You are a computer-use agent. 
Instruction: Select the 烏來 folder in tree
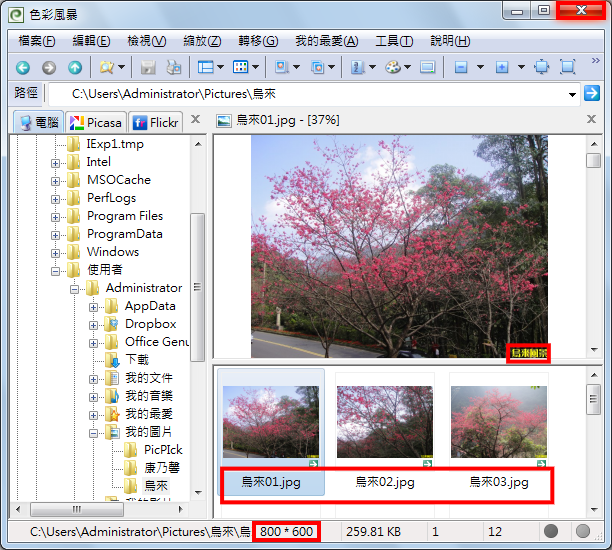156,485
